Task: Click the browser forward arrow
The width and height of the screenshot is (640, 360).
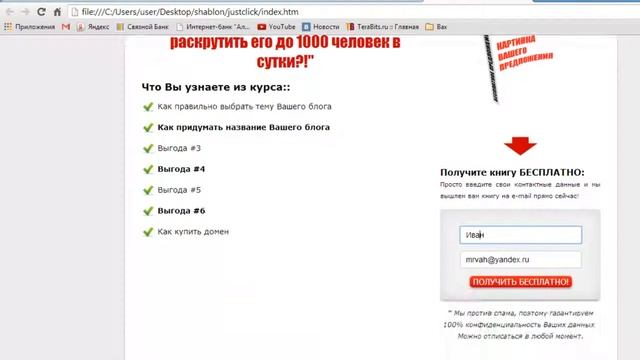Action: coord(25,12)
